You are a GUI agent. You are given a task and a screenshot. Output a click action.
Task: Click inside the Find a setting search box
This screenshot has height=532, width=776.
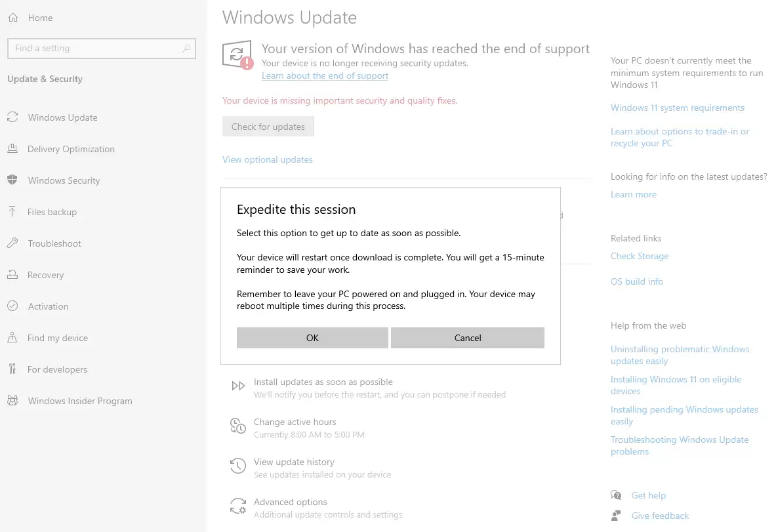click(102, 48)
